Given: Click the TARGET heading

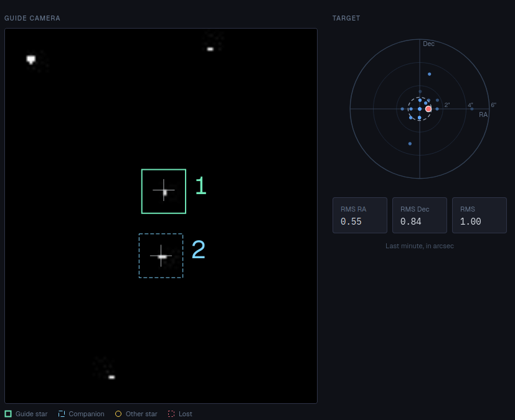Looking at the screenshot, I should 346,18.
